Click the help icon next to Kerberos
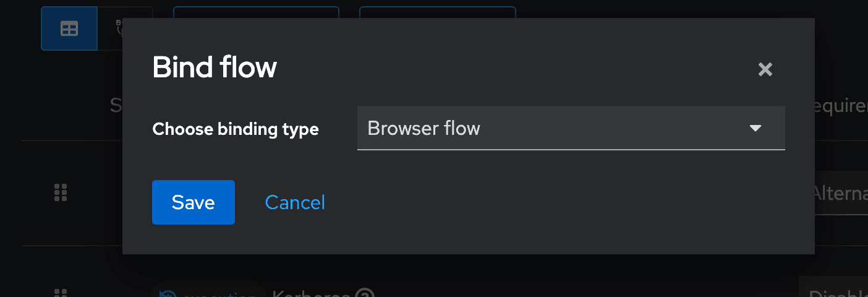 coord(366,294)
